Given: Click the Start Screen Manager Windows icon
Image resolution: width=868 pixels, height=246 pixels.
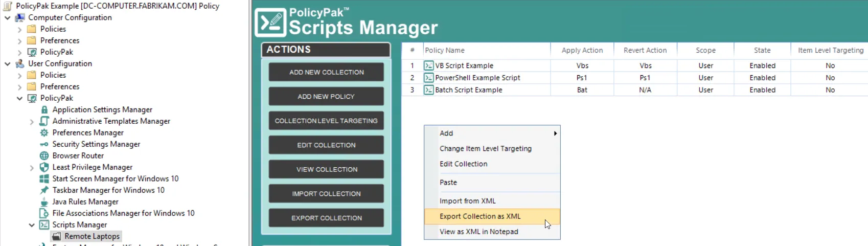Looking at the screenshot, I should (x=44, y=178).
